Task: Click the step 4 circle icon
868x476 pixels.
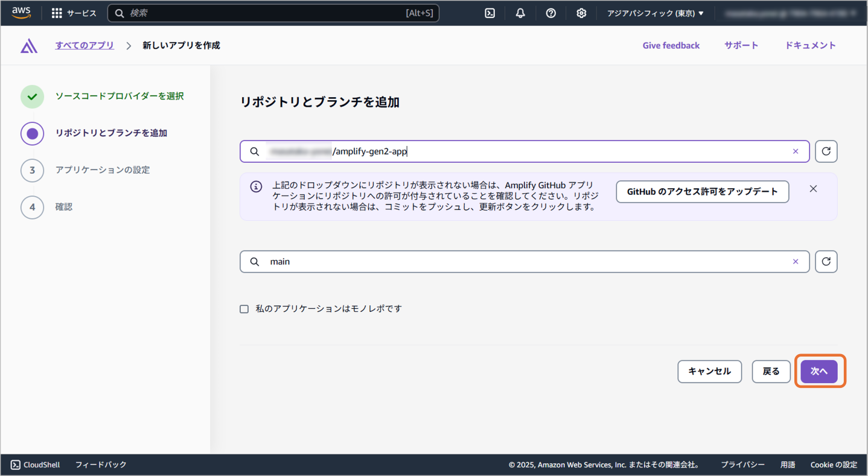Action: pyautogui.click(x=32, y=207)
